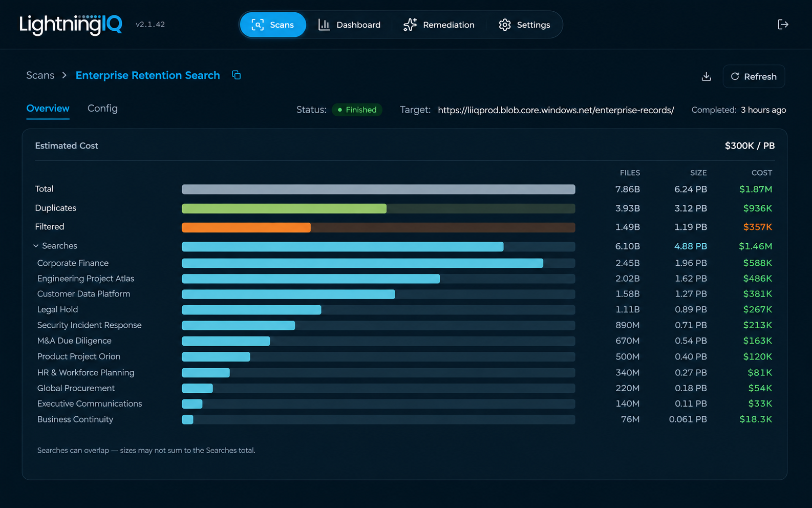Screen dimensions: 812x508
Task: Select the Corporate Finance search row
Action: click(x=404, y=263)
